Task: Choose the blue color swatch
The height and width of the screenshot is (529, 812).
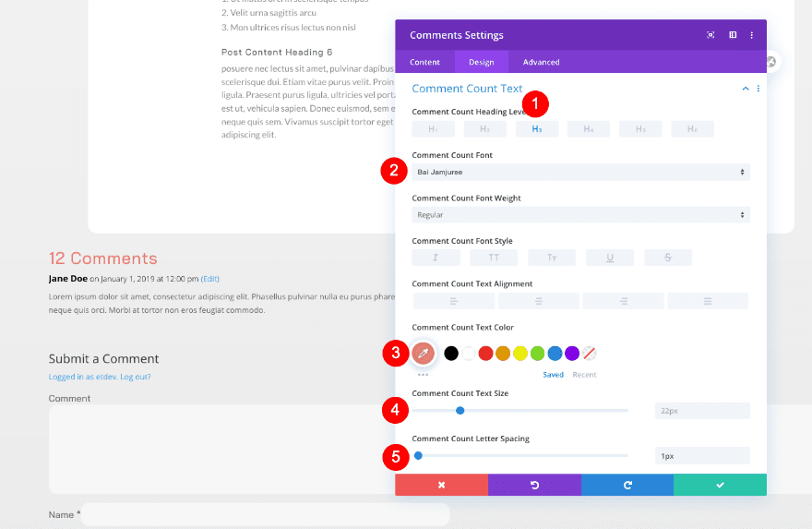Action: [x=555, y=354]
